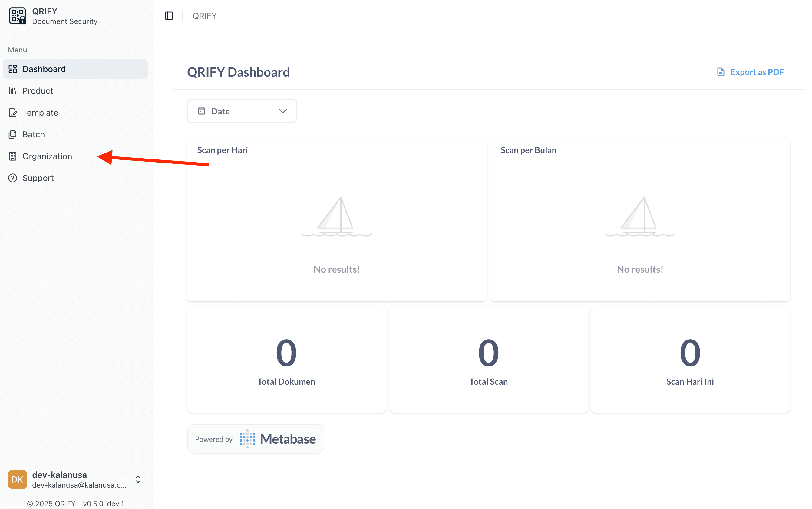Click the Support question mark icon
Image resolution: width=812 pixels, height=509 pixels.
coord(13,178)
